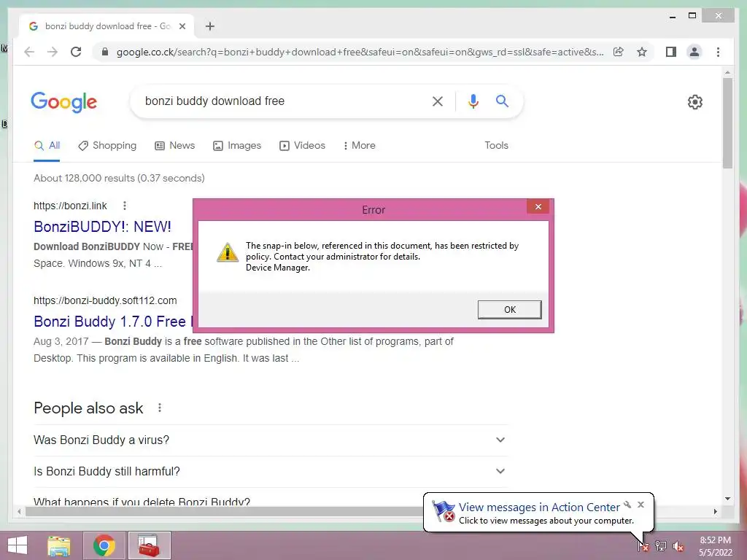Open Bonzi Buddy 1.7.0 Free result
This screenshot has width=747, height=560.
pos(113,322)
